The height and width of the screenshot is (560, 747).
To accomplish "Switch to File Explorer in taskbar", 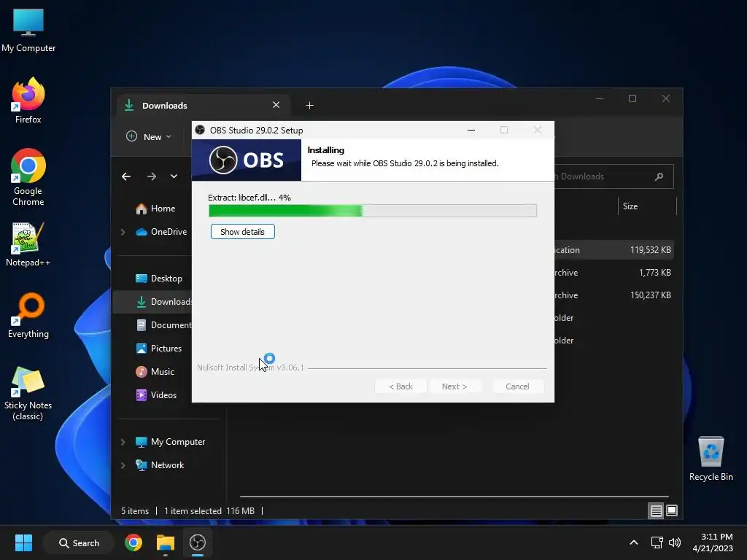I will coord(166,542).
